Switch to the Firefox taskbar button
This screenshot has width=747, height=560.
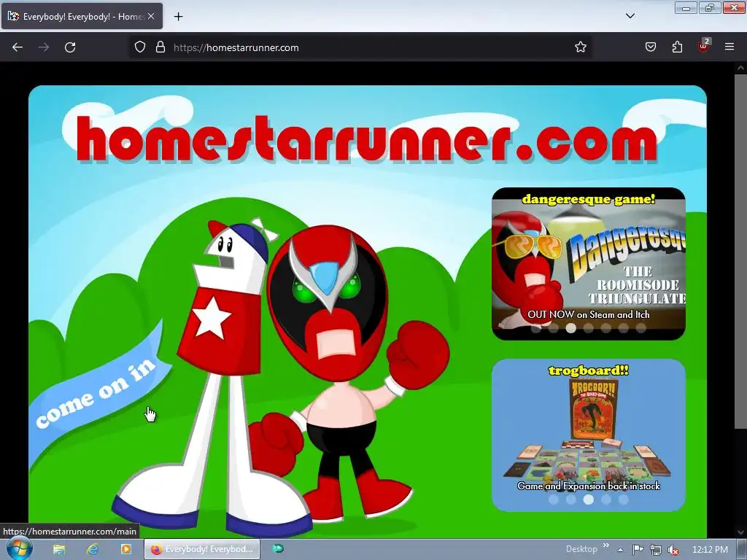[x=202, y=549]
